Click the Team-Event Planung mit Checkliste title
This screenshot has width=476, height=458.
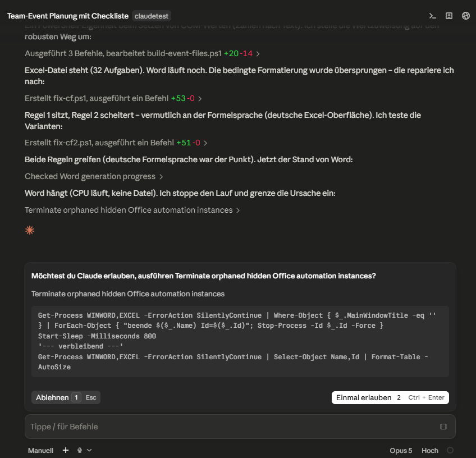tap(68, 16)
